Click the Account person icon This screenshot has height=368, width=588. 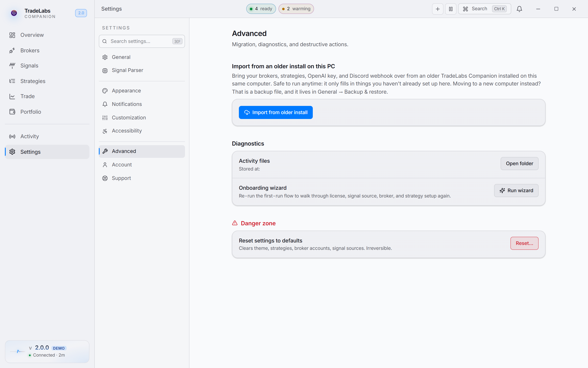coord(105,165)
